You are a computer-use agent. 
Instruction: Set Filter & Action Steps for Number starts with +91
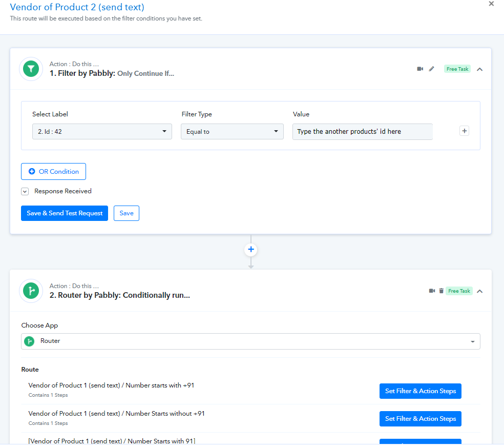pyautogui.click(x=420, y=391)
